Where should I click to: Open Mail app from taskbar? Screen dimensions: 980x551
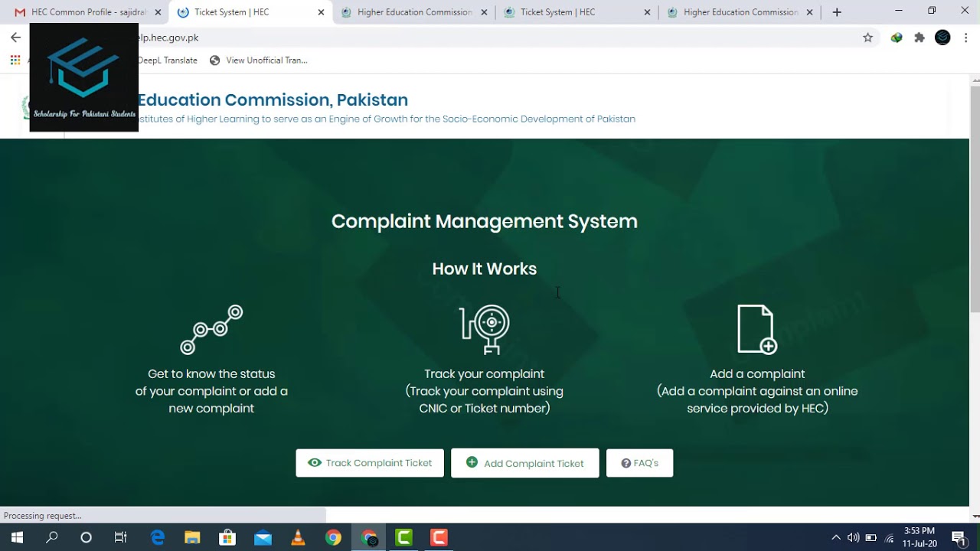263,538
